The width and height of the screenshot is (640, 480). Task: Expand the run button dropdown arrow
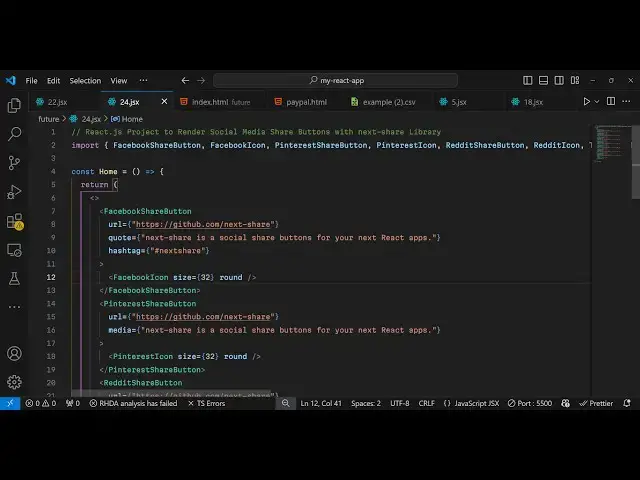597,101
